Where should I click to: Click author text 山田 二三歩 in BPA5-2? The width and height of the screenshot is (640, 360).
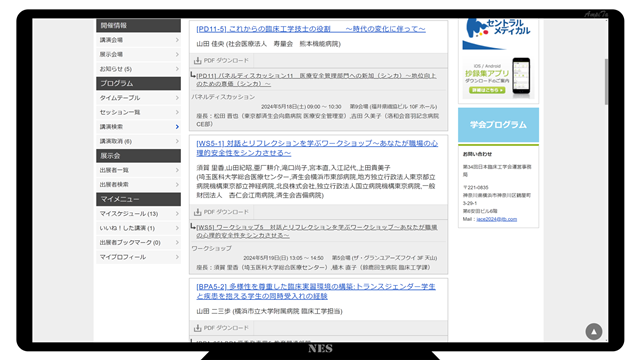click(x=213, y=311)
